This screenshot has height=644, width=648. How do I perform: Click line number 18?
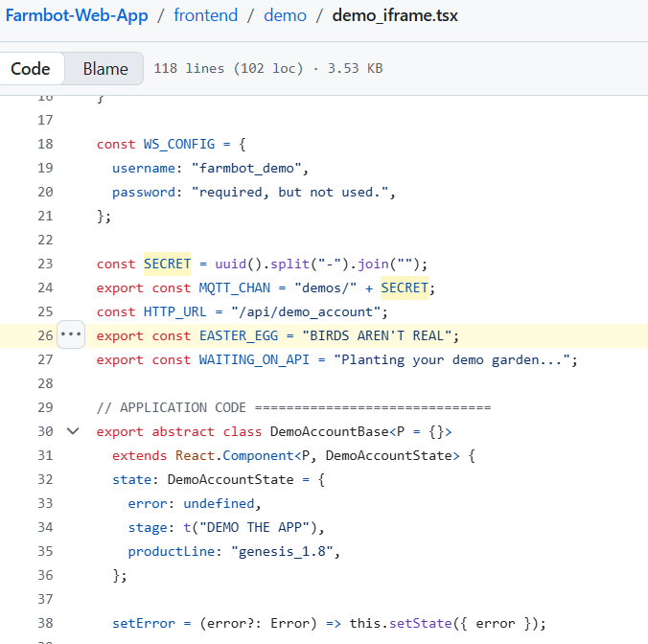pyautogui.click(x=45, y=144)
